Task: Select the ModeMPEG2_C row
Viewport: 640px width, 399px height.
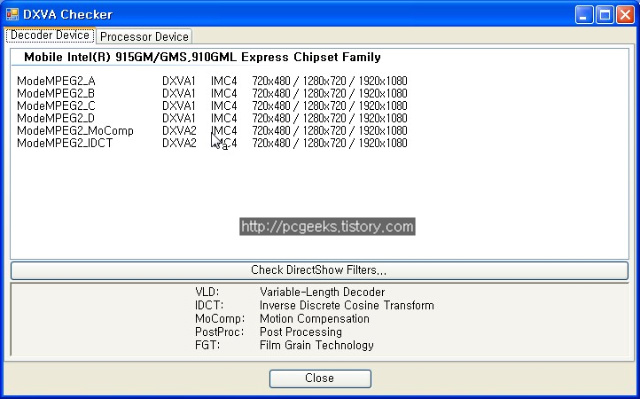Action: pyautogui.click(x=212, y=106)
